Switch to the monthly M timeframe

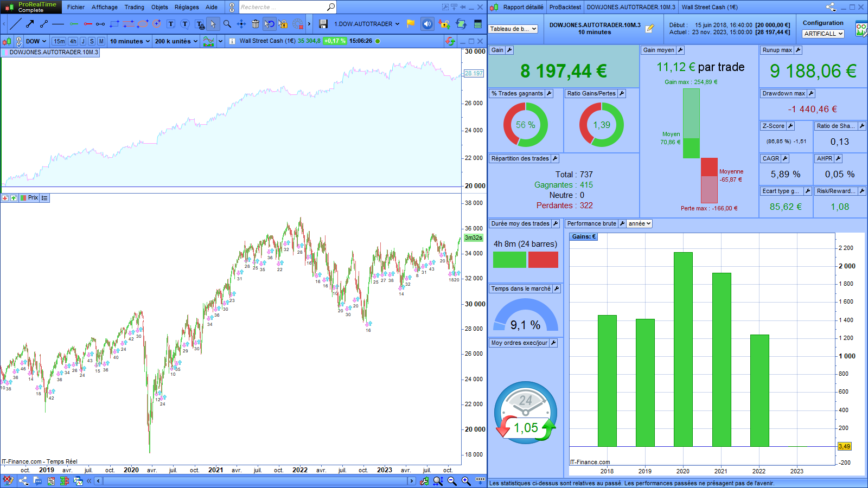(x=101, y=41)
